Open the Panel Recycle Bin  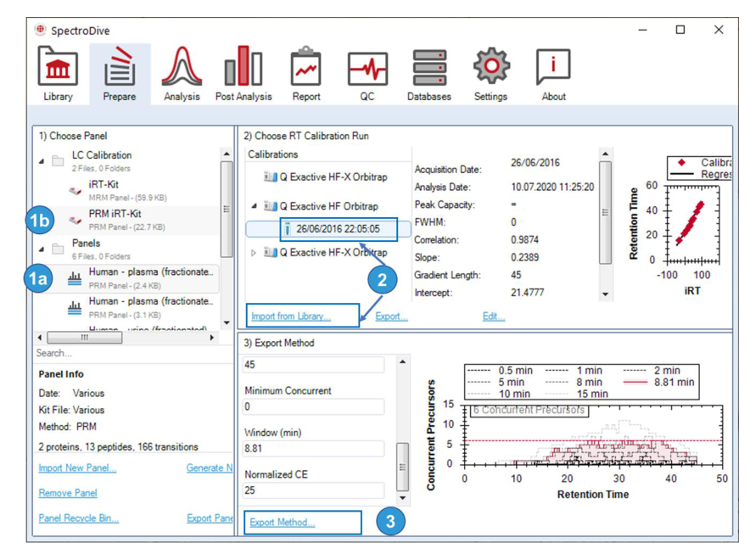(x=79, y=518)
